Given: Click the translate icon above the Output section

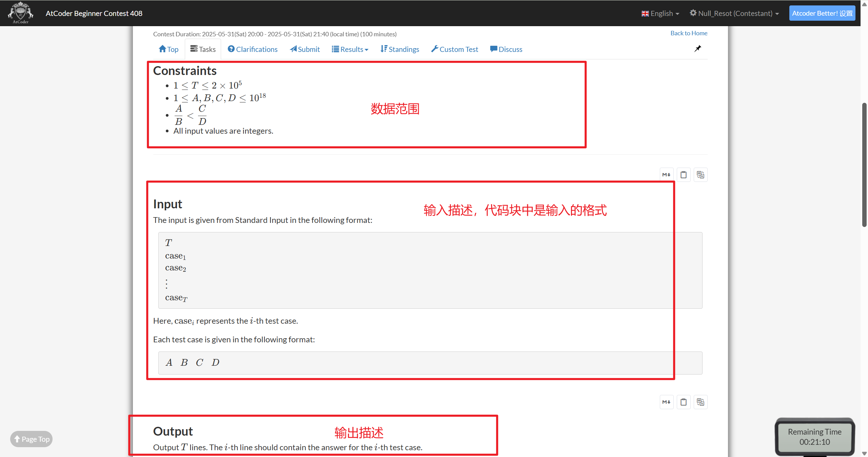Looking at the screenshot, I should 701,402.
